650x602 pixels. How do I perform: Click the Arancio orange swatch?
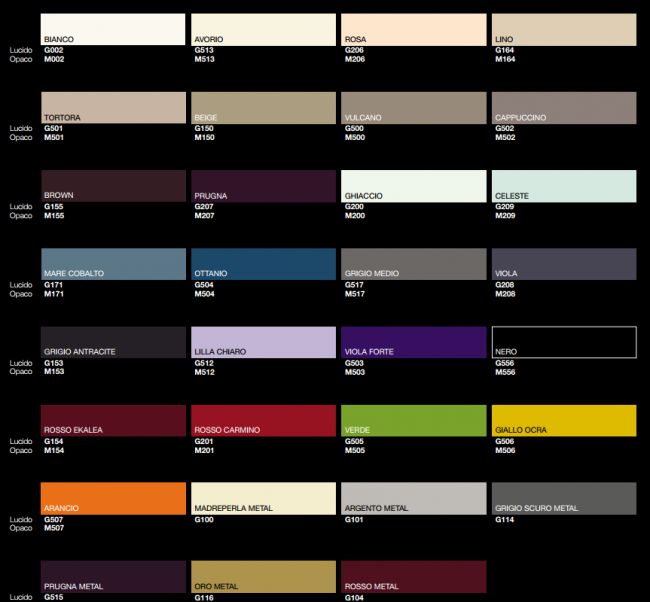click(x=114, y=497)
